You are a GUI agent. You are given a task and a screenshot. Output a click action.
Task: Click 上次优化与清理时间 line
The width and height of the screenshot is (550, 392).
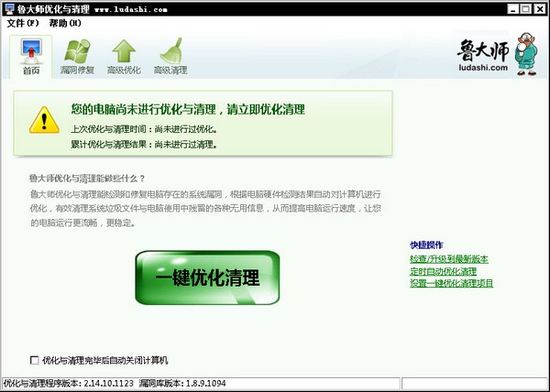145,129
